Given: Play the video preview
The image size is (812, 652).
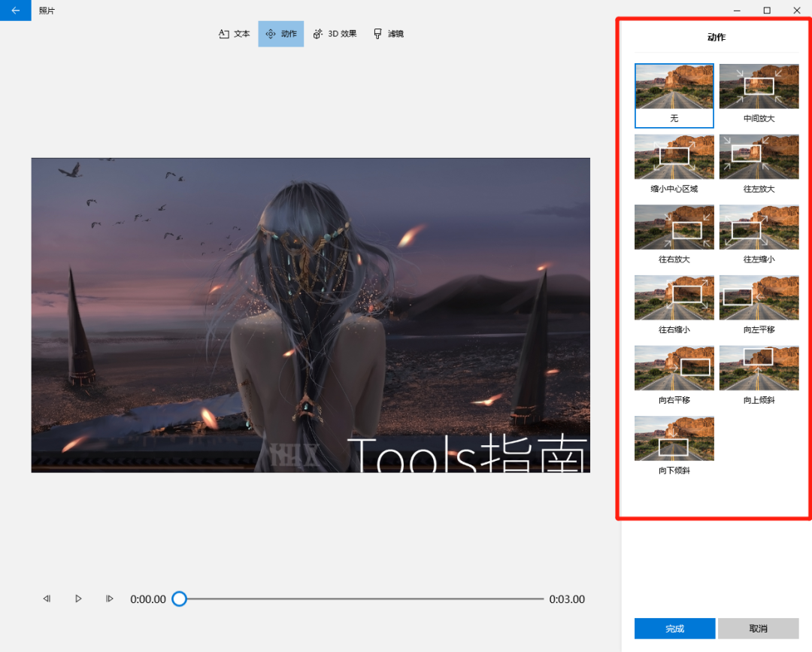Looking at the screenshot, I should pyautogui.click(x=78, y=599).
